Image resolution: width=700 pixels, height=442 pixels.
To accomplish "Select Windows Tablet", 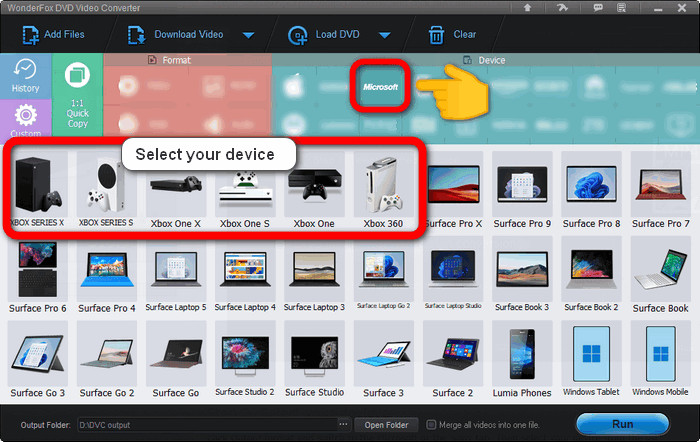I will point(592,360).
